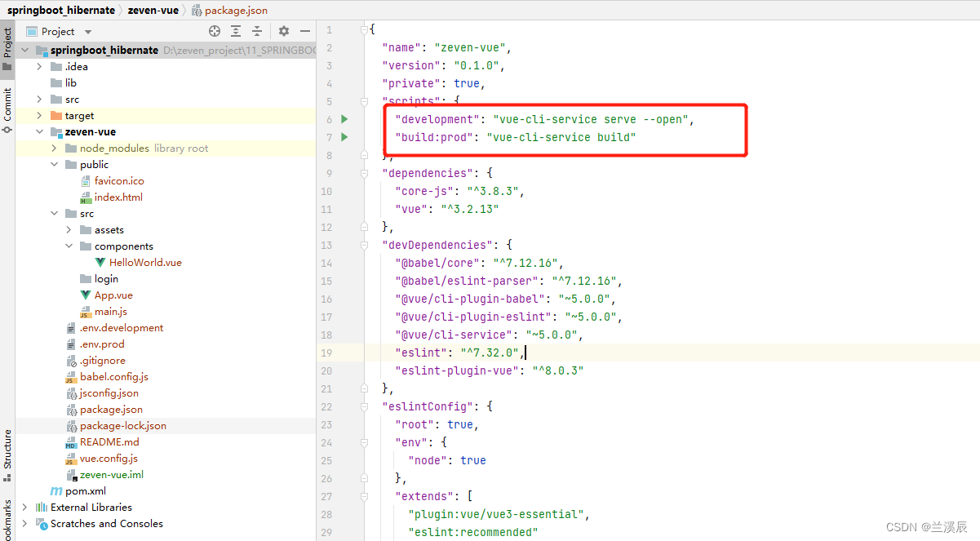The height and width of the screenshot is (541, 980).
Task: Expand Scratches and Consoles node
Action: click(24, 523)
